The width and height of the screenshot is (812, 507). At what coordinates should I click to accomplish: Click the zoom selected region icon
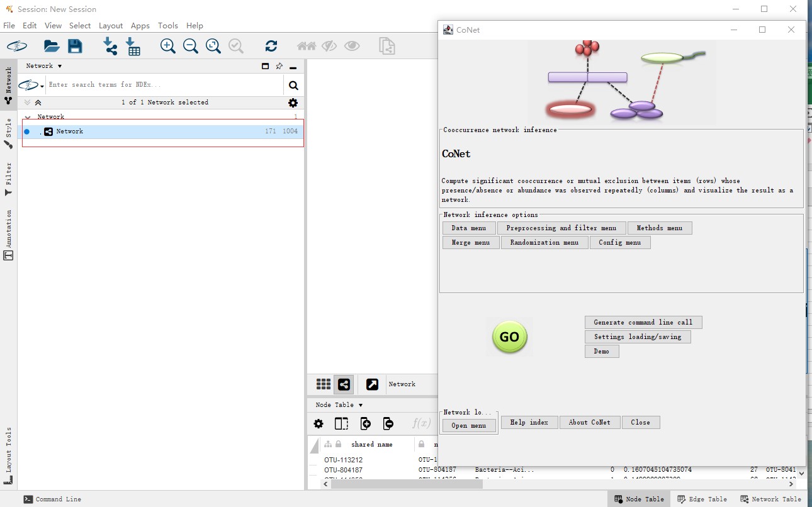coord(236,46)
